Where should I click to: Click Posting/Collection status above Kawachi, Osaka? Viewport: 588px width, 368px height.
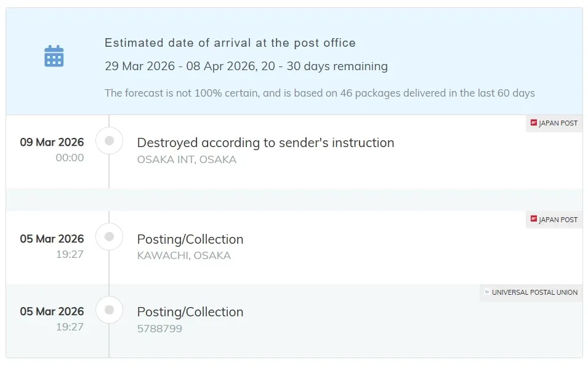[x=190, y=239]
